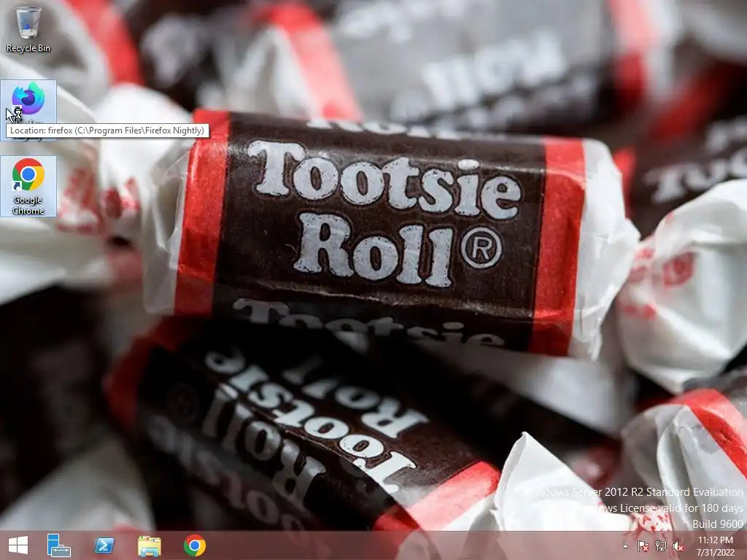The width and height of the screenshot is (747, 560).
Task: Open File Explorer from the taskbar
Action: [150, 545]
